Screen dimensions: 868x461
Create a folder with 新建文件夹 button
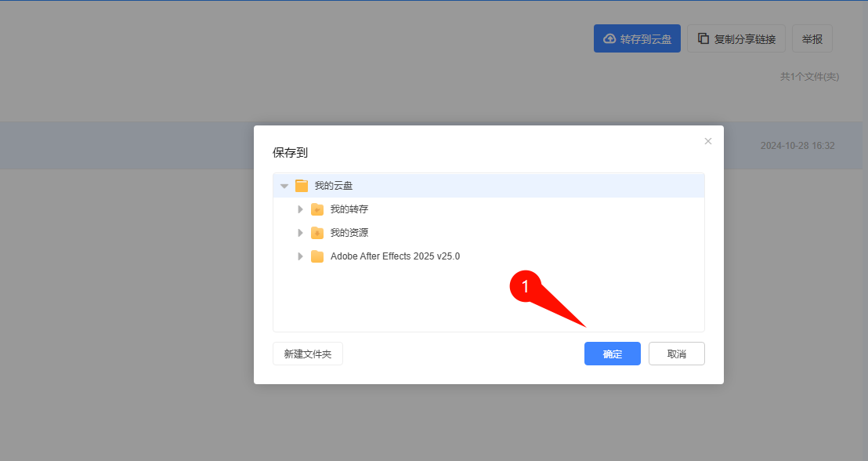pyautogui.click(x=308, y=354)
